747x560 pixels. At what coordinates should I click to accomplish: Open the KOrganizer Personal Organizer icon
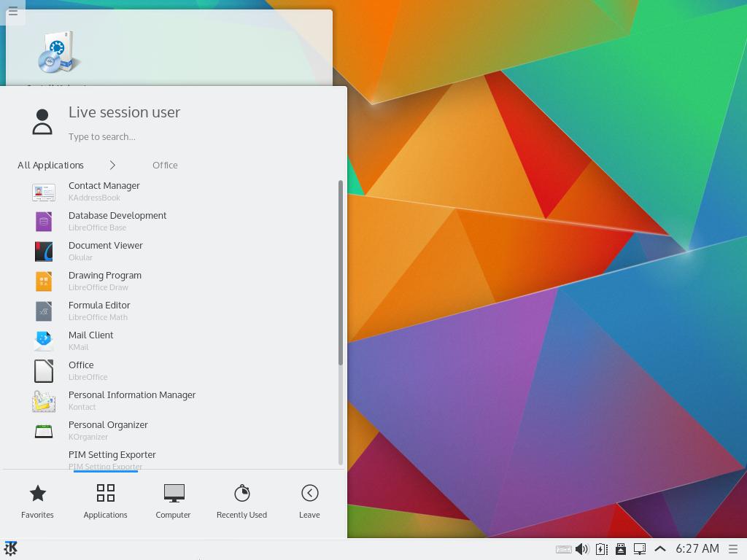pyautogui.click(x=44, y=432)
